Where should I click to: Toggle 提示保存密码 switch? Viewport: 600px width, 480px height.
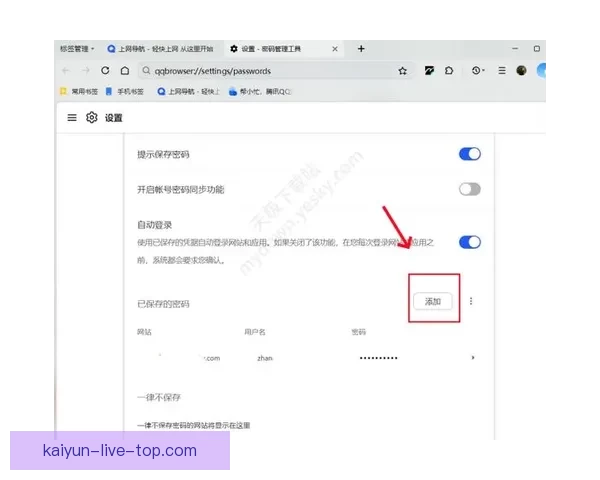[x=470, y=154]
